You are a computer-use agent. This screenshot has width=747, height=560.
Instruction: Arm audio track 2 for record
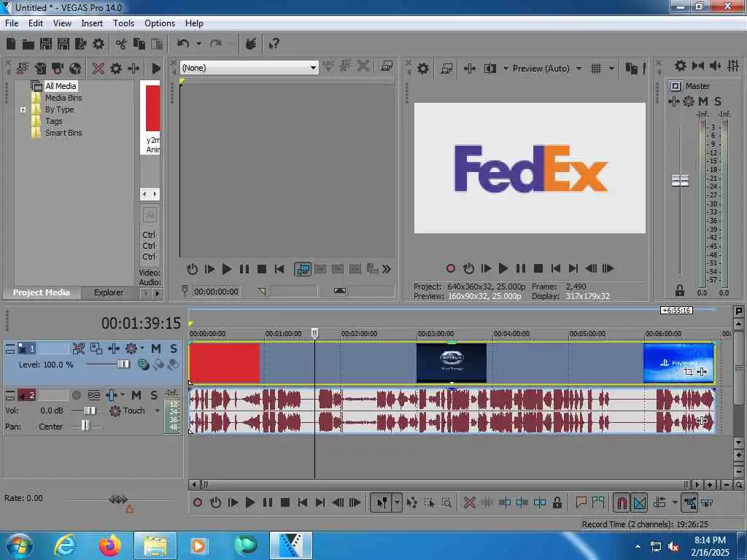coord(76,395)
